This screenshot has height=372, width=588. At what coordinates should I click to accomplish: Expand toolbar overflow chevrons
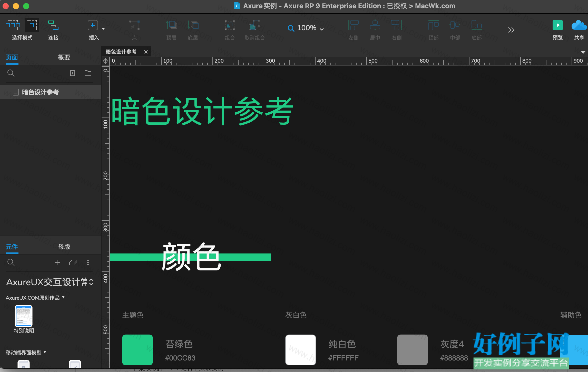(x=511, y=30)
